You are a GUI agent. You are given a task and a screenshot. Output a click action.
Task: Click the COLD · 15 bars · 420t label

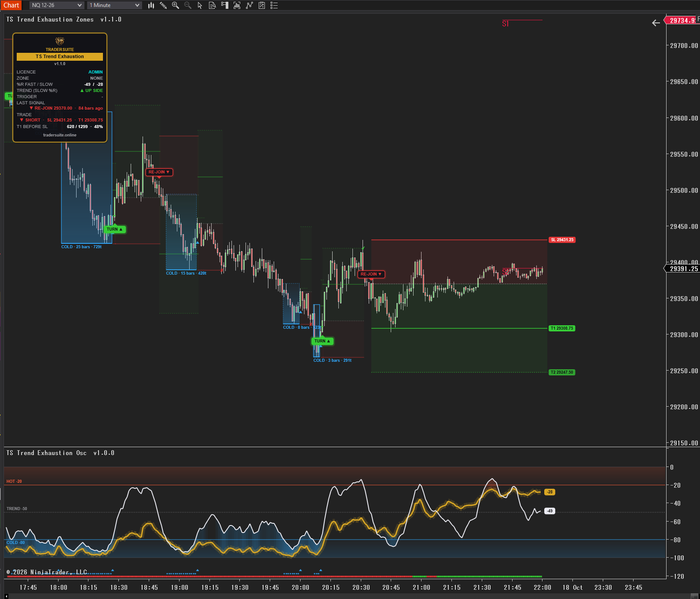[186, 273]
